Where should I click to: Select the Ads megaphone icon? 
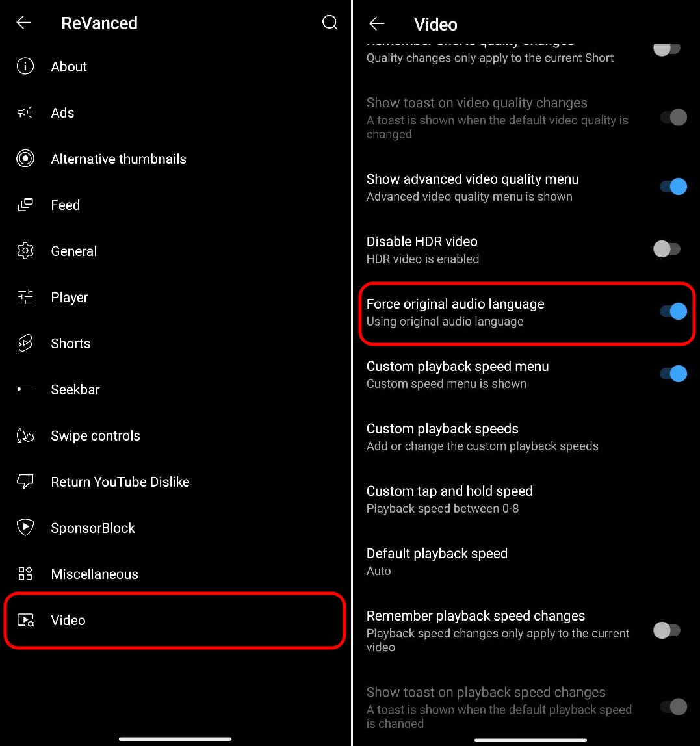coord(25,112)
